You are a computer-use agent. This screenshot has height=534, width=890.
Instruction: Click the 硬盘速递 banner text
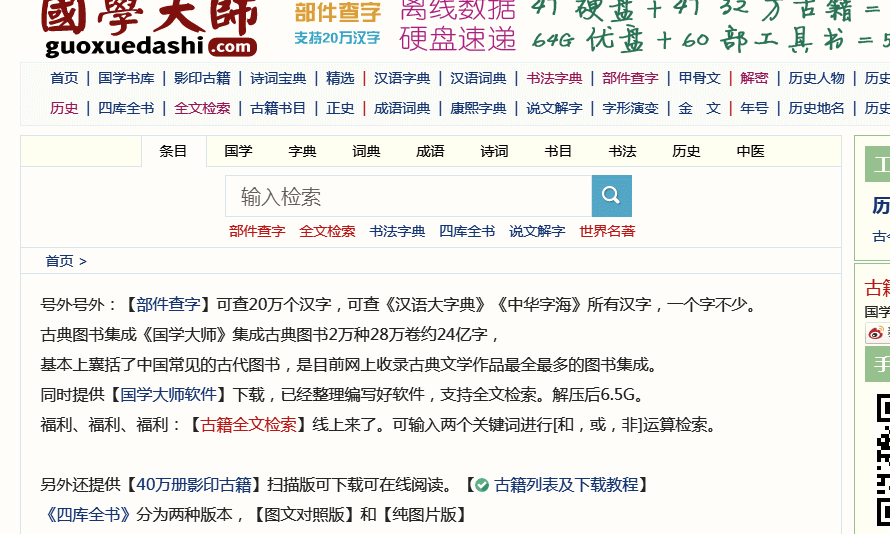point(457,39)
